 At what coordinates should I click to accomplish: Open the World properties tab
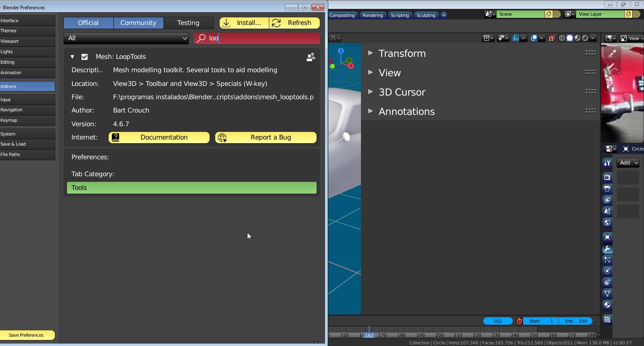pyautogui.click(x=607, y=222)
